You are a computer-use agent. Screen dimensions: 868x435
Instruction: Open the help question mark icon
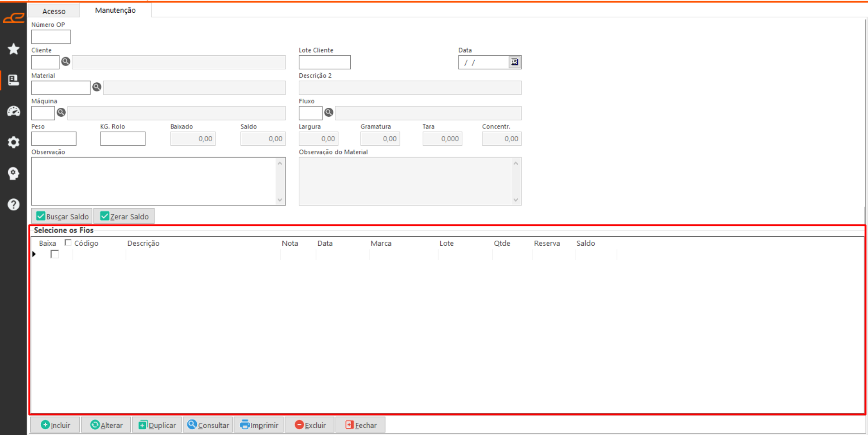pyautogui.click(x=14, y=205)
